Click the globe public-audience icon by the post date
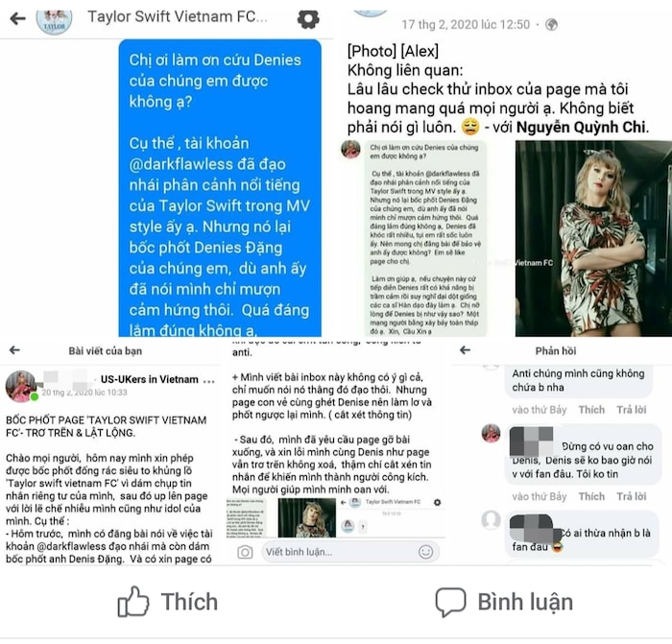The height and width of the screenshot is (644, 672). click(x=551, y=25)
